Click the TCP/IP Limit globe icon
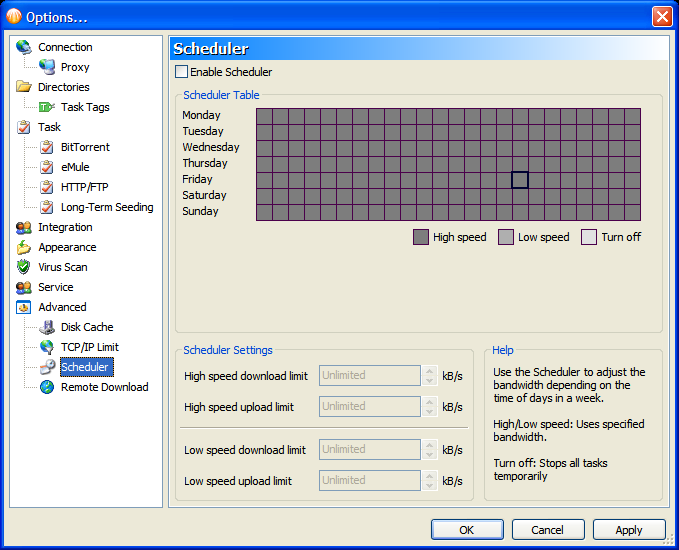The height and width of the screenshot is (550, 679). coord(47,347)
